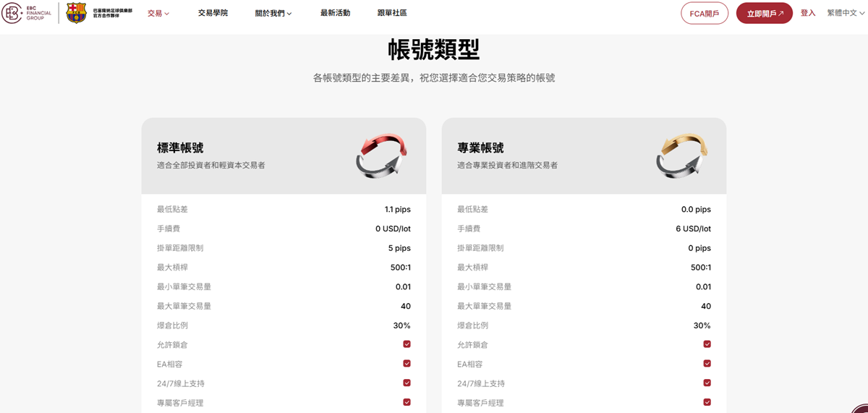Click EA相容 checkbox in 專業帳號 card
868x413 pixels.
click(707, 364)
